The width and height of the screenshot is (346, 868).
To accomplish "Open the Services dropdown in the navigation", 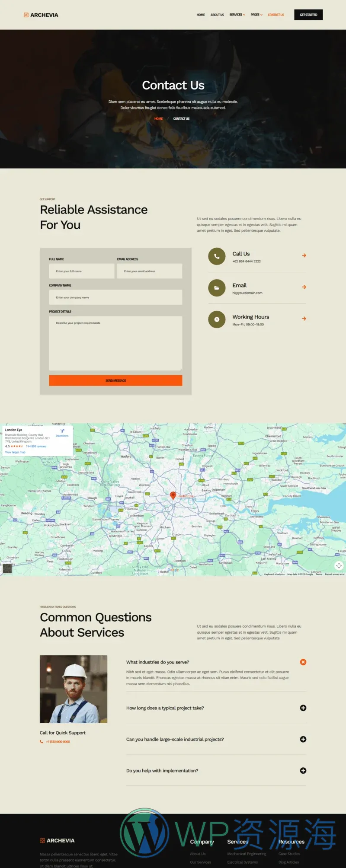I will click(237, 15).
